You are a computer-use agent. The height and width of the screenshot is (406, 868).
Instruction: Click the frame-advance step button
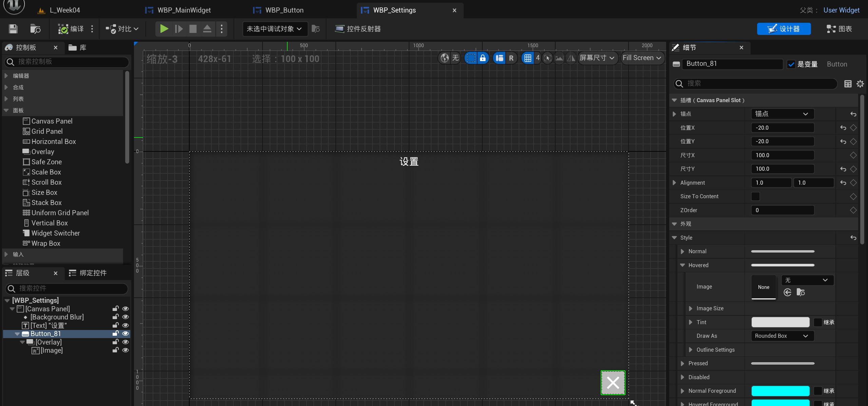coord(179,29)
